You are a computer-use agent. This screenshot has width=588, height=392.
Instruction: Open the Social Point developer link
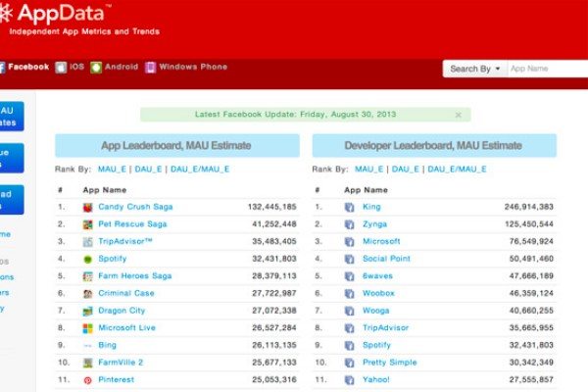[387, 259]
